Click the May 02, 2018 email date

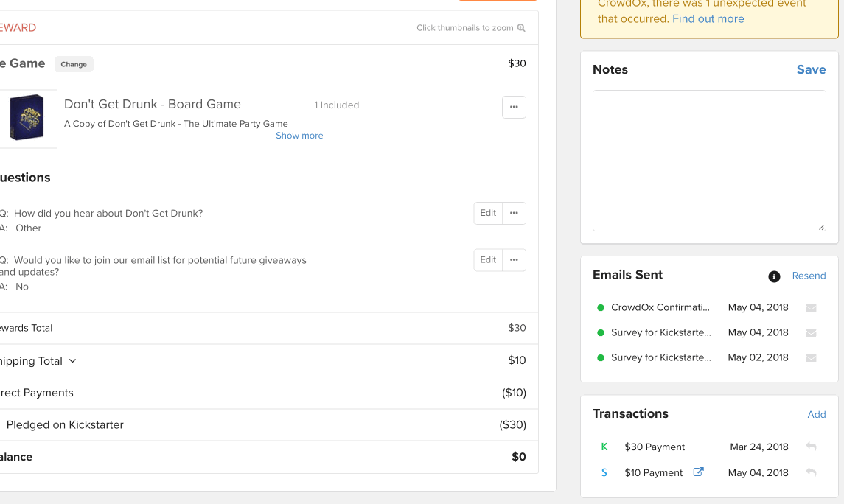758,357
